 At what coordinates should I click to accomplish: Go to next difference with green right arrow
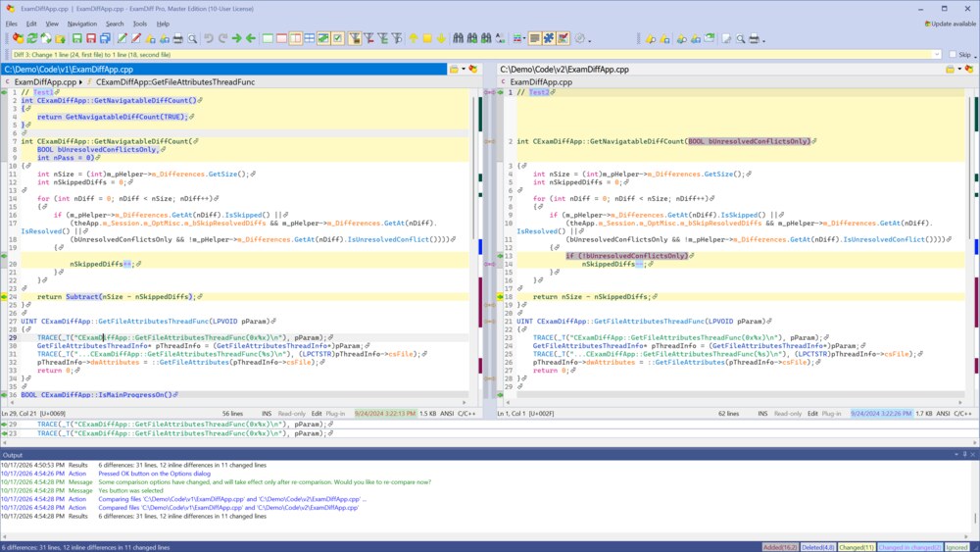point(236,39)
